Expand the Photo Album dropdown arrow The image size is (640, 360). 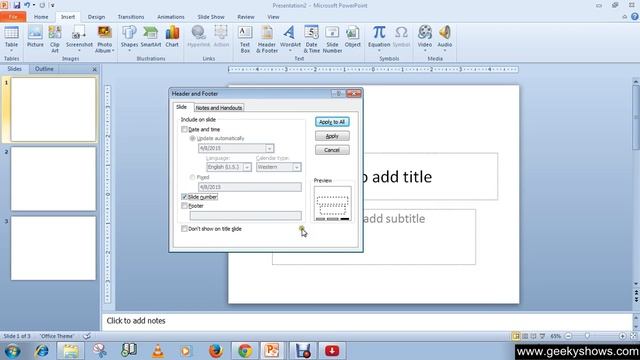coord(113,51)
